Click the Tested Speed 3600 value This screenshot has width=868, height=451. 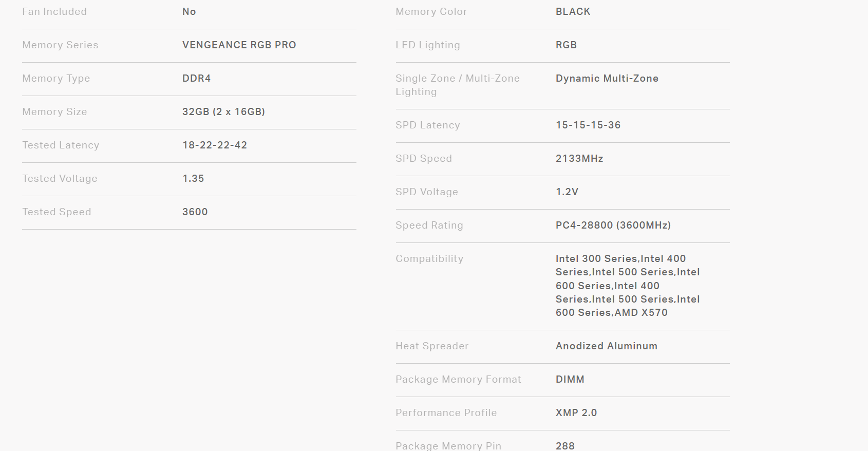(195, 212)
